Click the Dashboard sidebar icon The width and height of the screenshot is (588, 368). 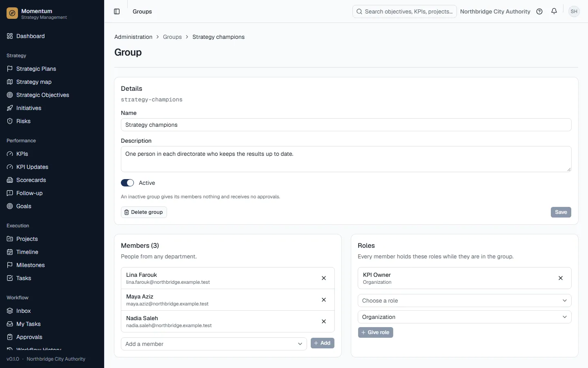(x=10, y=36)
